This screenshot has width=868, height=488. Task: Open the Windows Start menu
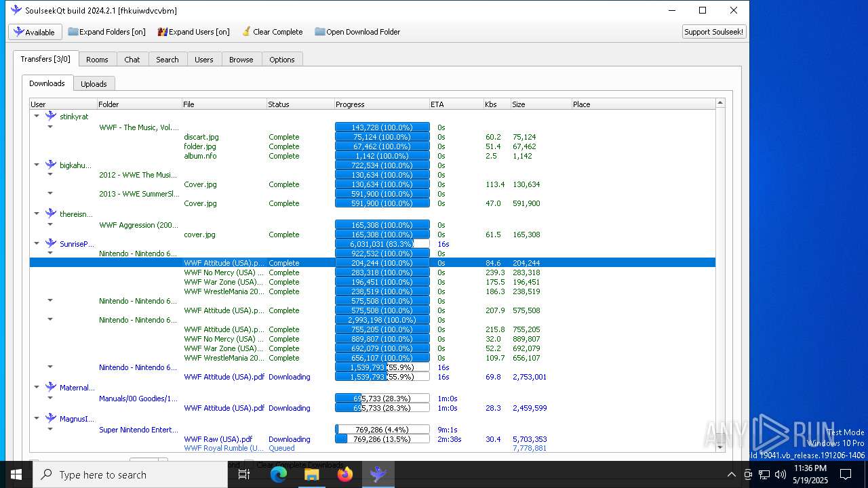click(x=16, y=474)
